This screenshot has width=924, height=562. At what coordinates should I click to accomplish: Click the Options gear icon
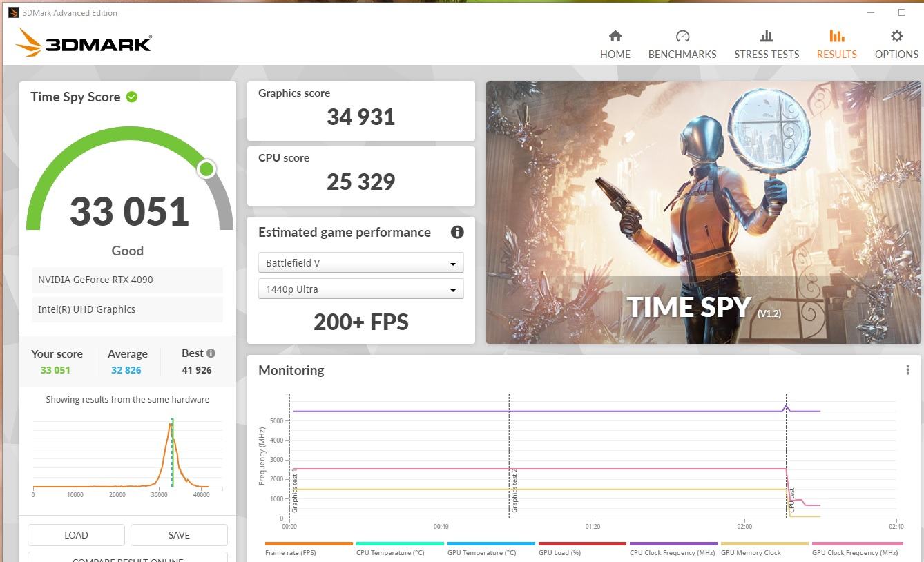coord(896,36)
